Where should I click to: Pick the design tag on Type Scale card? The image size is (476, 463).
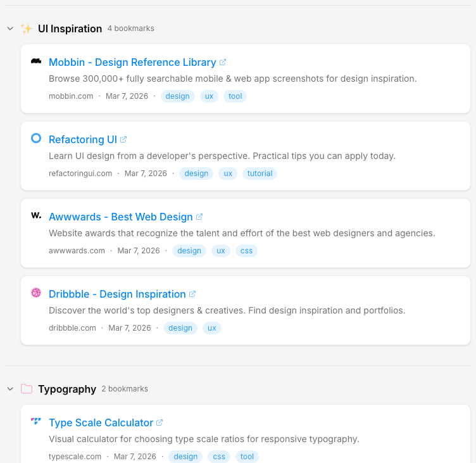click(185, 457)
